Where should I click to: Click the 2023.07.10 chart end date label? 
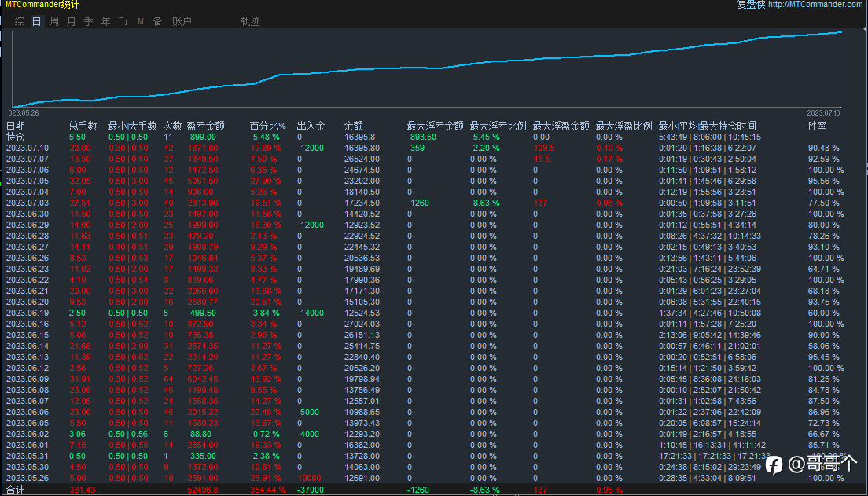[824, 113]
